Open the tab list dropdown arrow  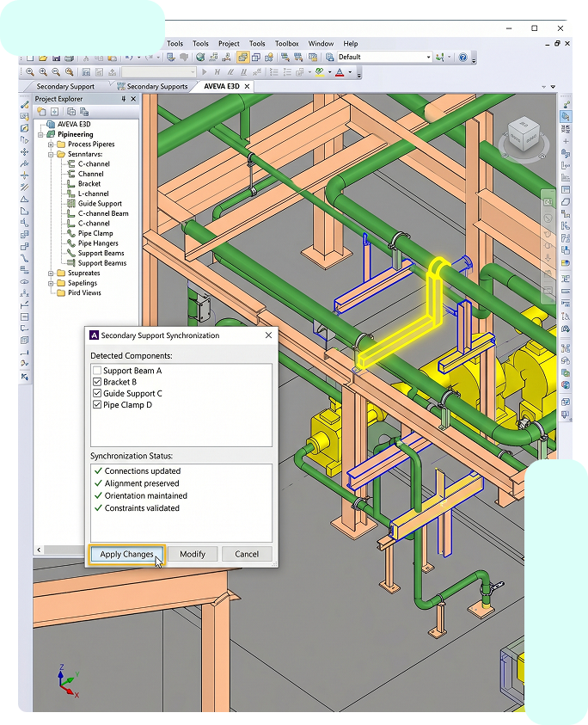pos(553,87)
